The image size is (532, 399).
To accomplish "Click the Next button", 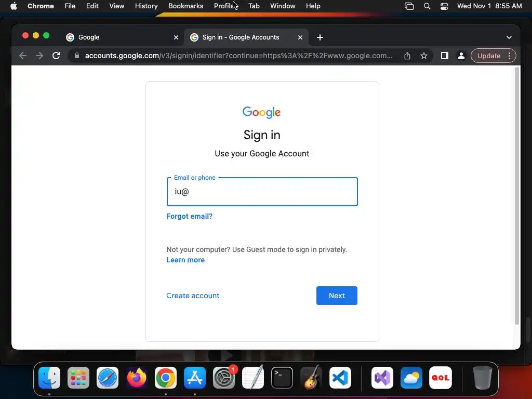I will 337,296.
